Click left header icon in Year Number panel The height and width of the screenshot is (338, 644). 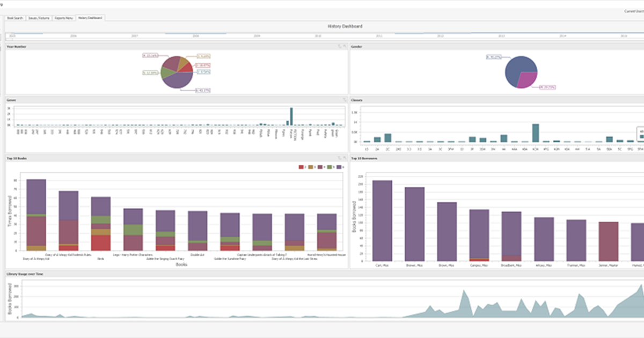[340, 47]
